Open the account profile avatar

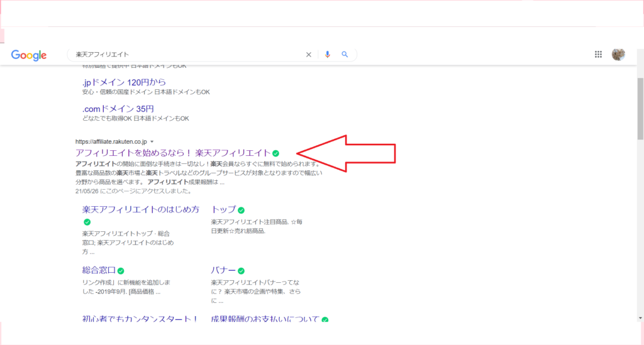618,54
